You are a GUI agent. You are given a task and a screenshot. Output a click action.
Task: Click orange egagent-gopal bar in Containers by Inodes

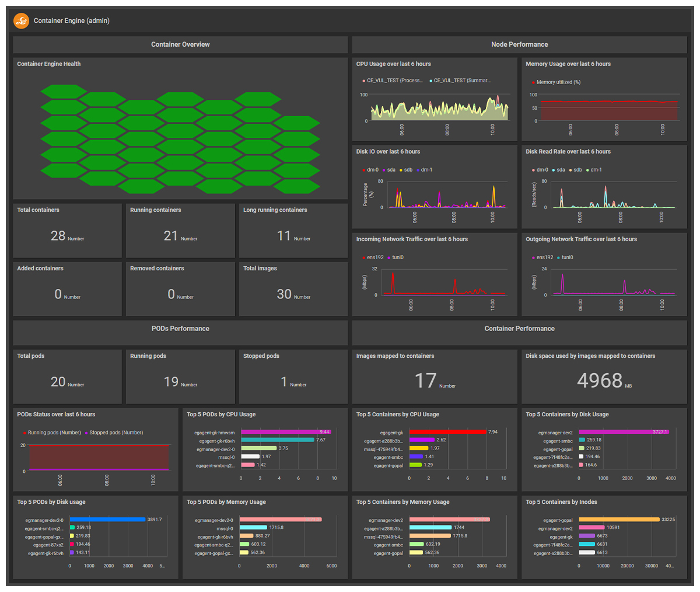[619, 519]
